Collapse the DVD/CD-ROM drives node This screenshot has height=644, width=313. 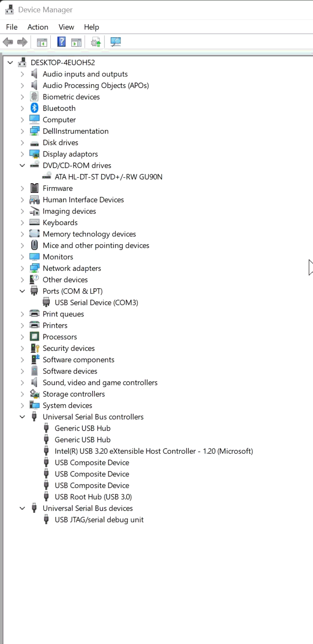pos(22,165)
